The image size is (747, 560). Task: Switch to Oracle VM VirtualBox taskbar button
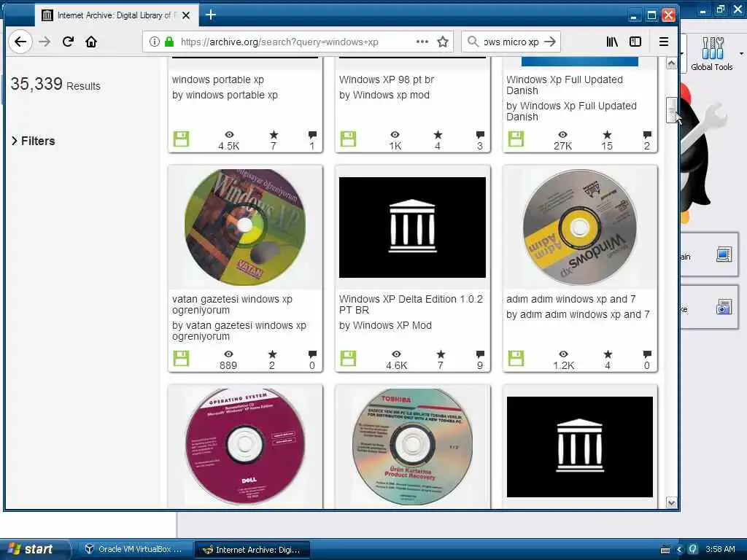click(133, 549)
